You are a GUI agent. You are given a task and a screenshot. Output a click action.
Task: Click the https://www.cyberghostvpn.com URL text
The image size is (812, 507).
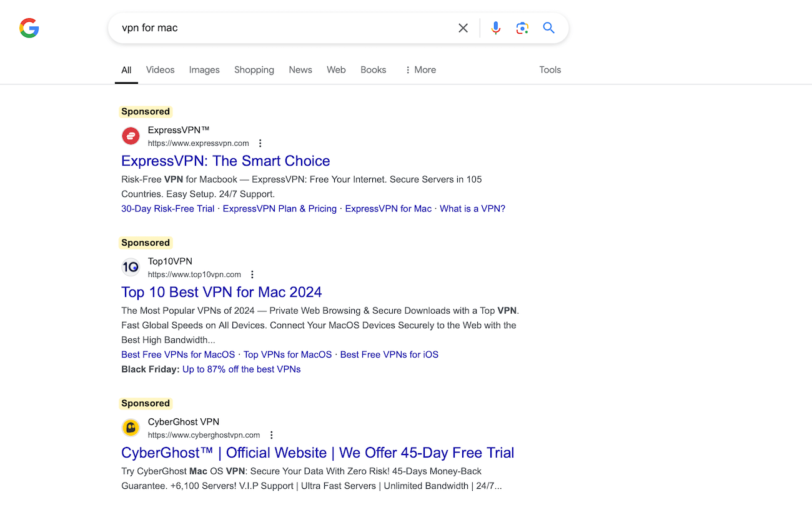tap(204, 435)
